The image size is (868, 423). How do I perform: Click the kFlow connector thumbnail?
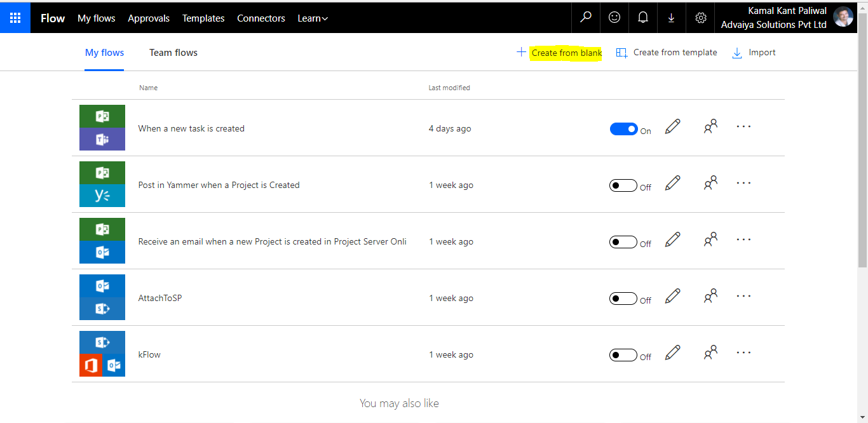(102, 354)
